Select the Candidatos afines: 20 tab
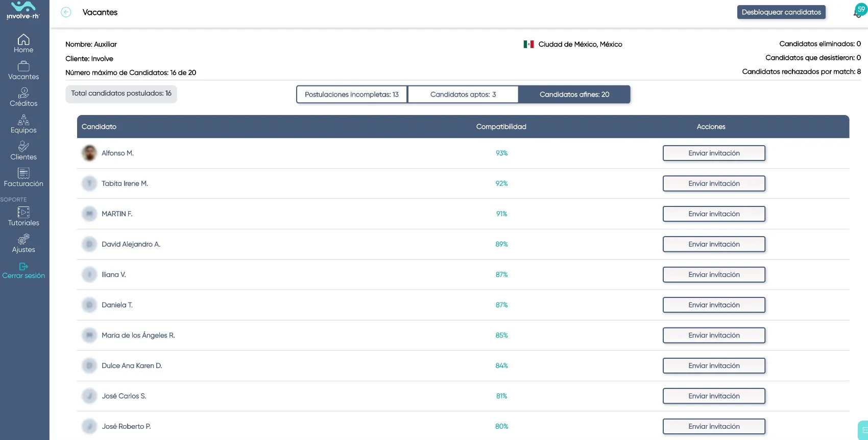Viewport: 868px width, 440px height. [574, 95]
